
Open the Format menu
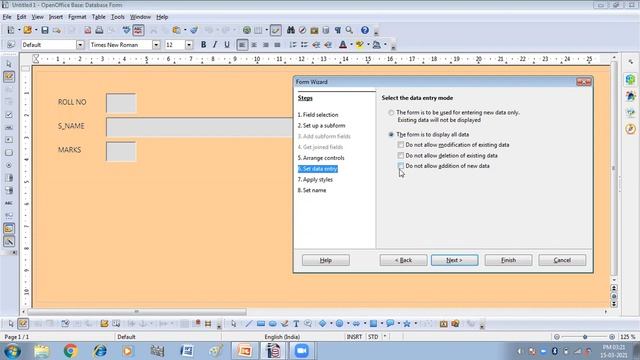tap(77, 17)
